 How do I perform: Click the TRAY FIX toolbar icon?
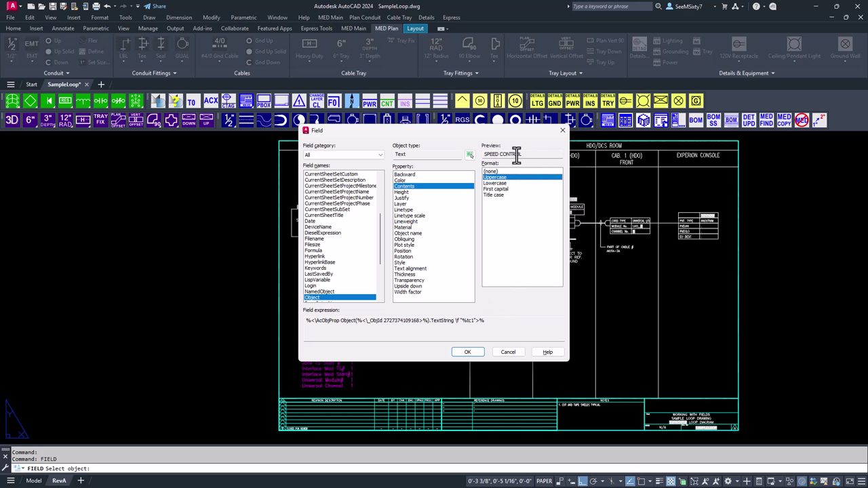[100, 120]
